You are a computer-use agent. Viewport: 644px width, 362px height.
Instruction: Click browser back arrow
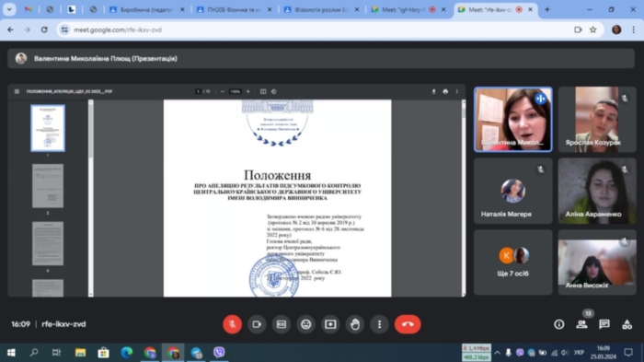tap(10, 29)
